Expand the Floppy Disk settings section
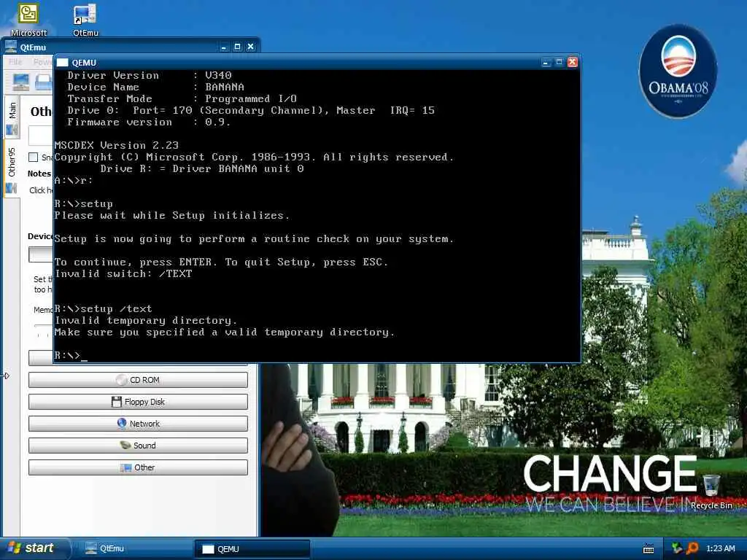This screenshot has height=560, width=747. [138, 402]
